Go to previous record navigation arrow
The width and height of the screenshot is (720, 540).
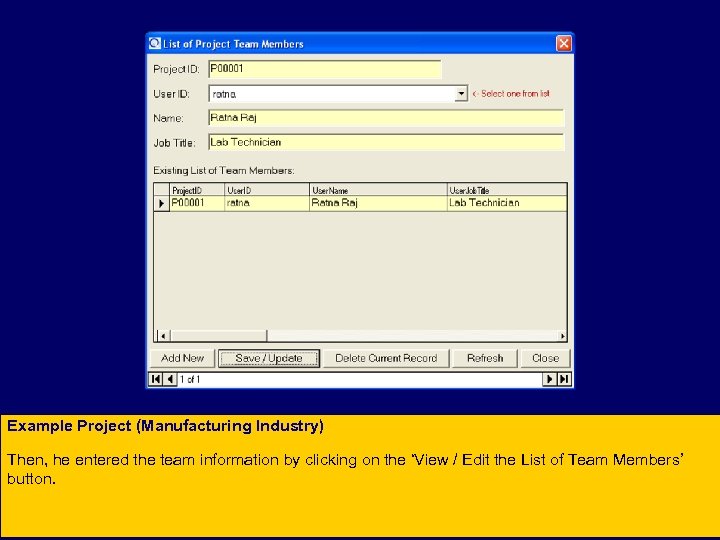170,379
